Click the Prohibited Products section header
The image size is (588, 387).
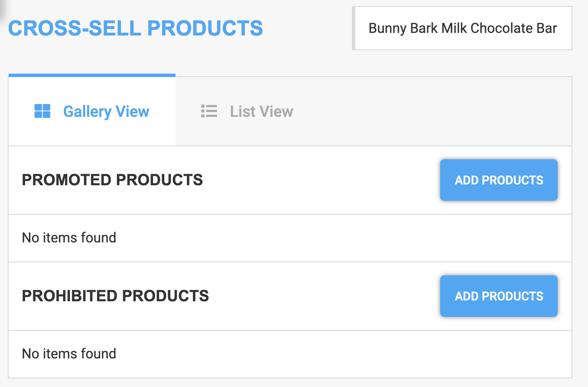(x=115, y=296)
